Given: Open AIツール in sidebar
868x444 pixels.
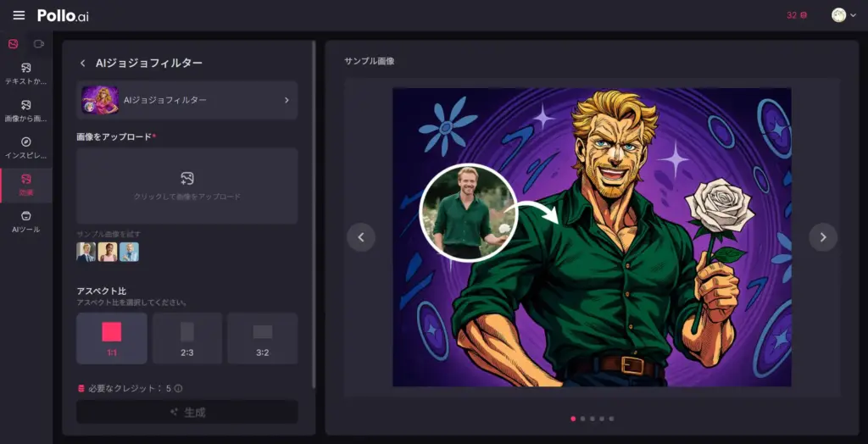Looking at the screenshot, I should [x=26, y=221].
